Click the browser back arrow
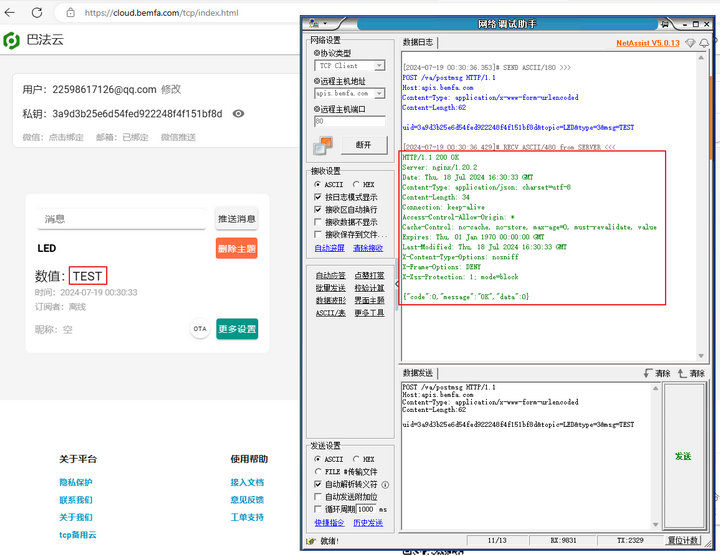This screenshot has width=720, height=556. tap(12, 13)
